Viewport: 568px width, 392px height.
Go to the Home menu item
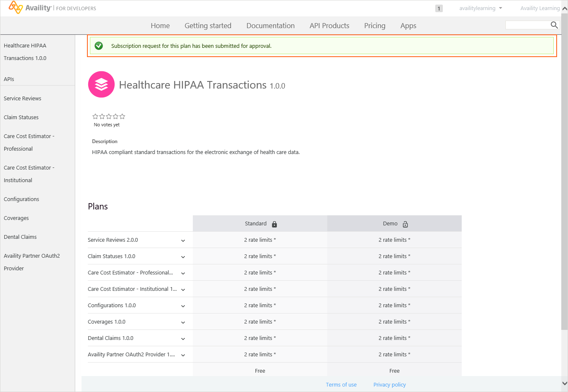(160, 26)
